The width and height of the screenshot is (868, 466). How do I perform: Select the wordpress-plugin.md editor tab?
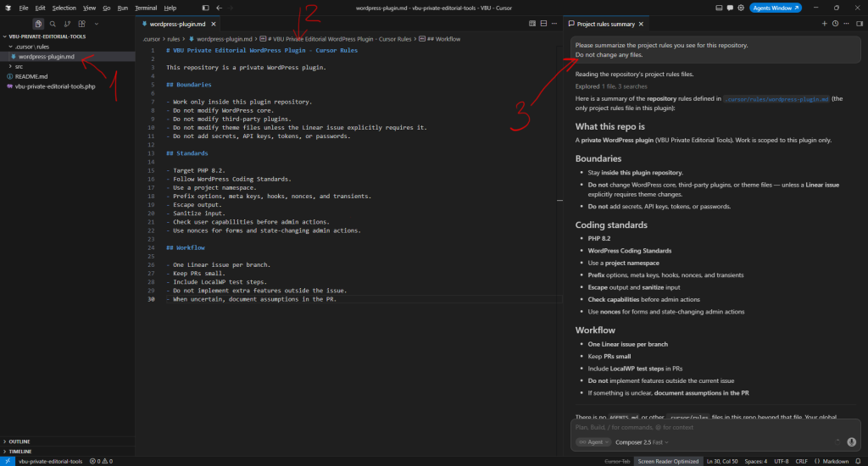point(177,24)
